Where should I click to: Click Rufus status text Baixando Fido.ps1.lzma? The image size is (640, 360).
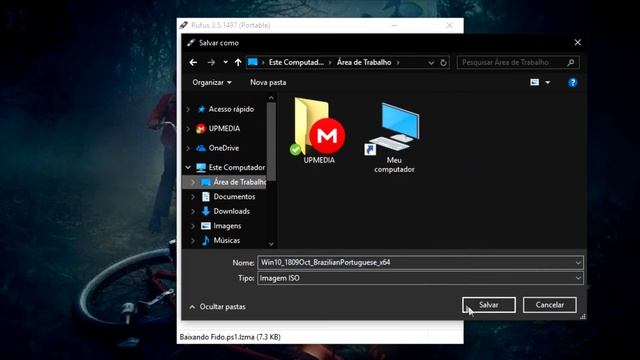click(230, 337)
